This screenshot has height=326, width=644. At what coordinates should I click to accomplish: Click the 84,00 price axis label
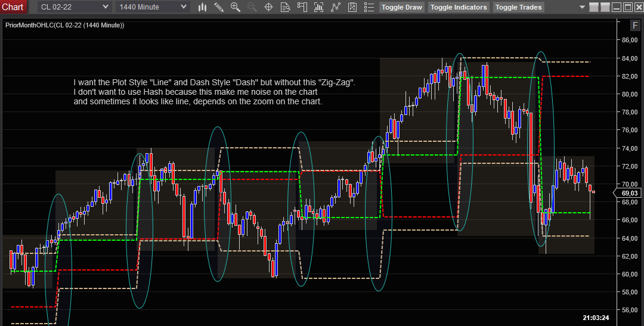pyautogui.click(x=630, y=58)
